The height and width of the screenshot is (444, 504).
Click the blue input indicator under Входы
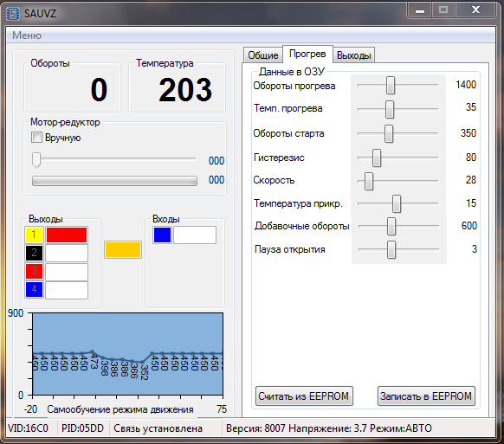162,235
